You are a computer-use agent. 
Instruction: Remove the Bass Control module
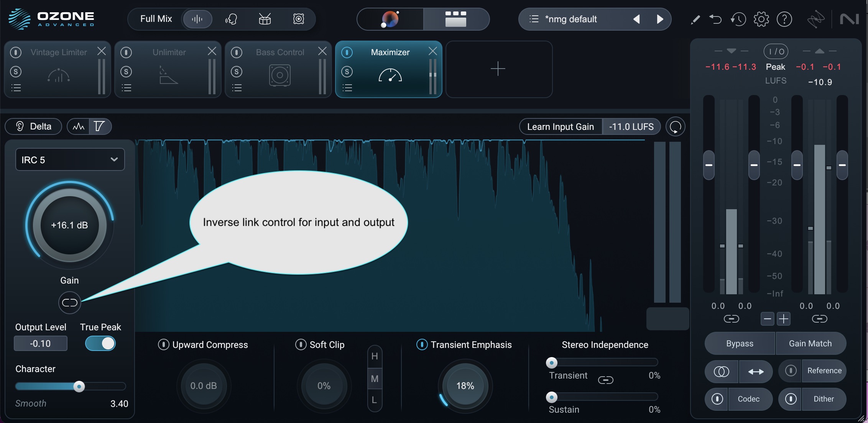322,51
